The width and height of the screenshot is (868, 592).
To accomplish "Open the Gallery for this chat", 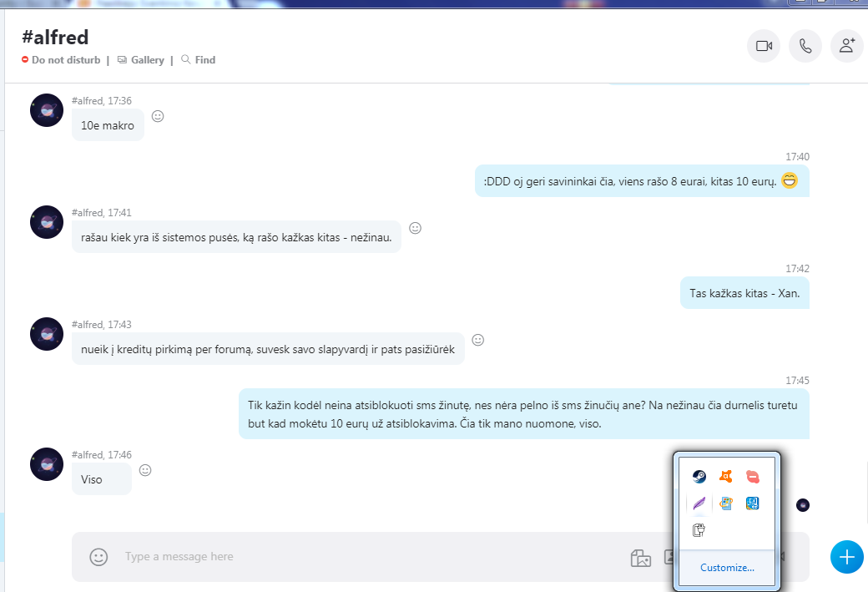I will (x=141, y=60).
